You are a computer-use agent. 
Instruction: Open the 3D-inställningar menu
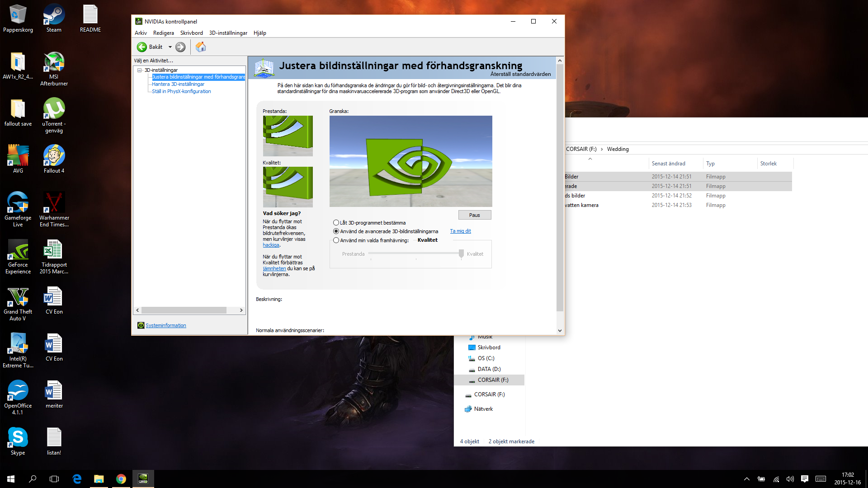228,33
